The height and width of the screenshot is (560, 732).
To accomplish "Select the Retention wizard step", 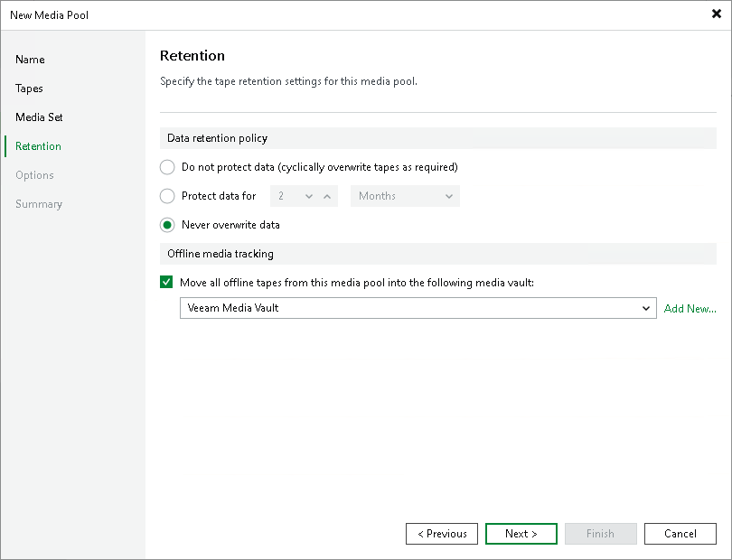I will [38, 146].
